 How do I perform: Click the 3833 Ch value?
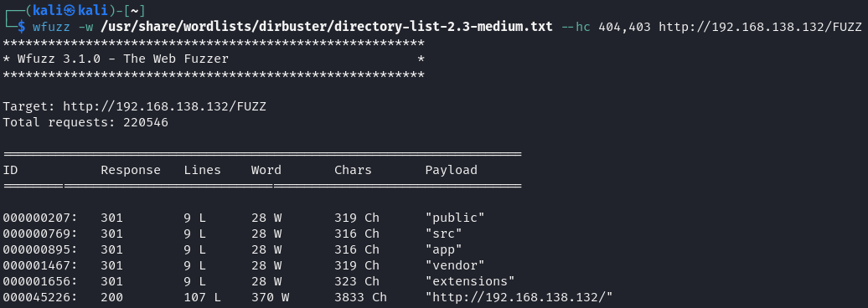click(360, 297)
